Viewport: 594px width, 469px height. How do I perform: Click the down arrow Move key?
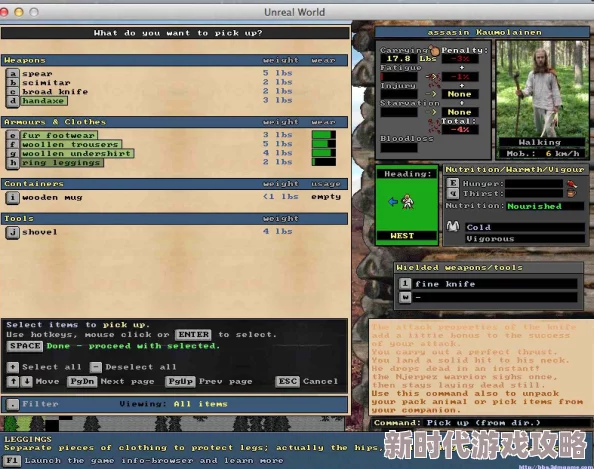click(x=26, y=381)
